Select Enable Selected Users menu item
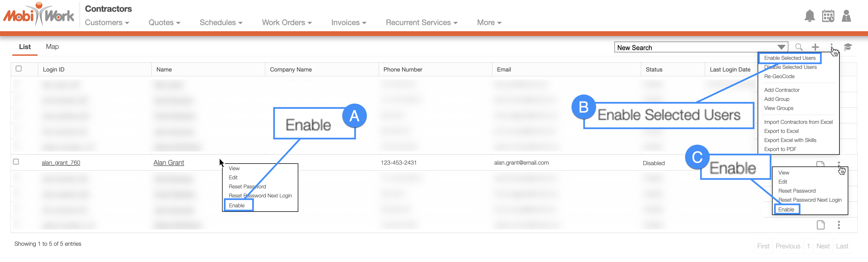 click(x=789, y=58)
